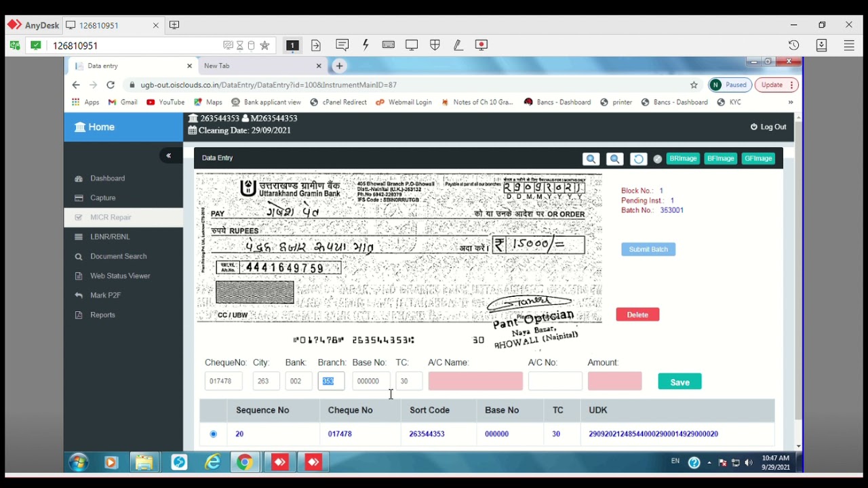
Task: Click the Amount input field
Action: pyautogui.click(x=614, y=381)
